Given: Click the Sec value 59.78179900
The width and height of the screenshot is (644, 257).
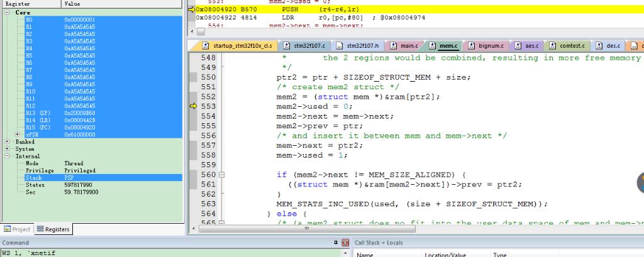Looking at the screenshot, I should click(81, 192).
